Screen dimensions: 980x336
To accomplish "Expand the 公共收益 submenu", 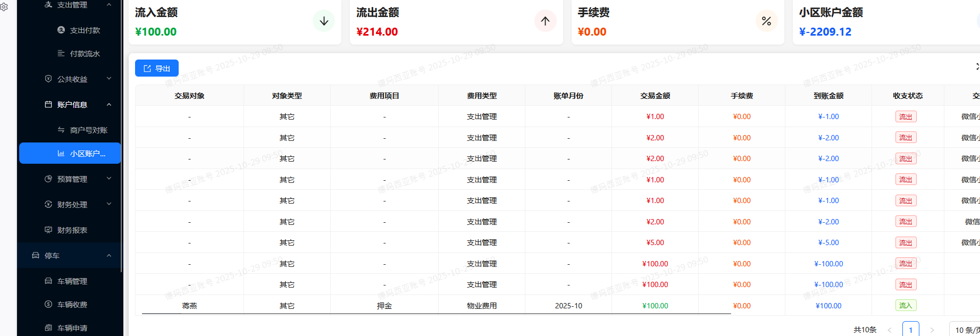I will pos(109,79).
